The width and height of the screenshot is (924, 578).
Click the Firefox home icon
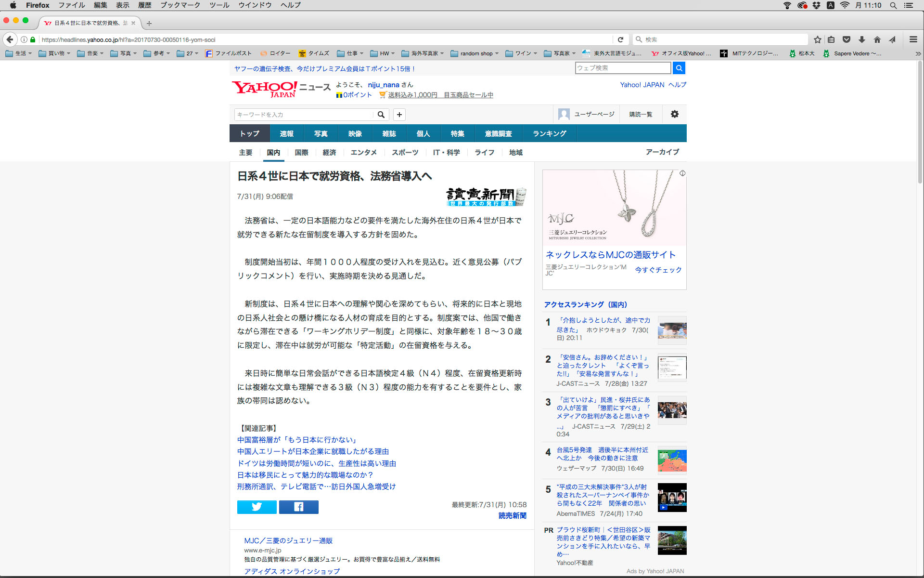click(x=877, y=39)
